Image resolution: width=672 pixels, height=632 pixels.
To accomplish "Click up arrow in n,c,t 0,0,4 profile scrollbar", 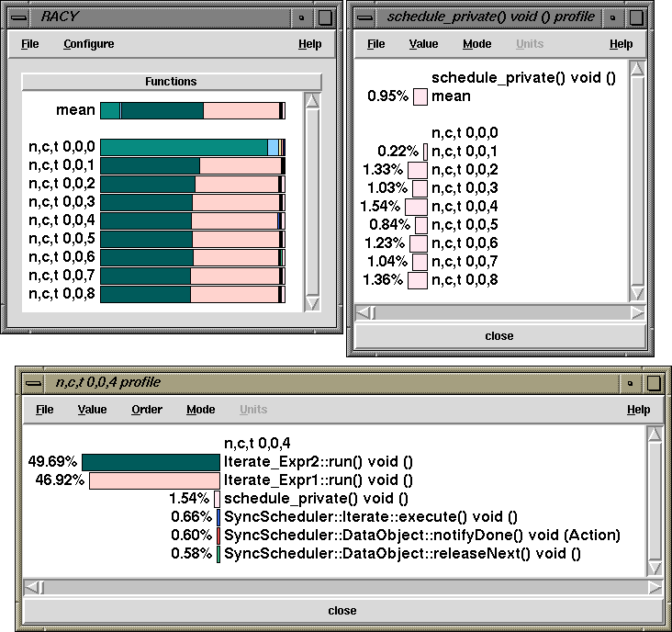I will (655, 434).
